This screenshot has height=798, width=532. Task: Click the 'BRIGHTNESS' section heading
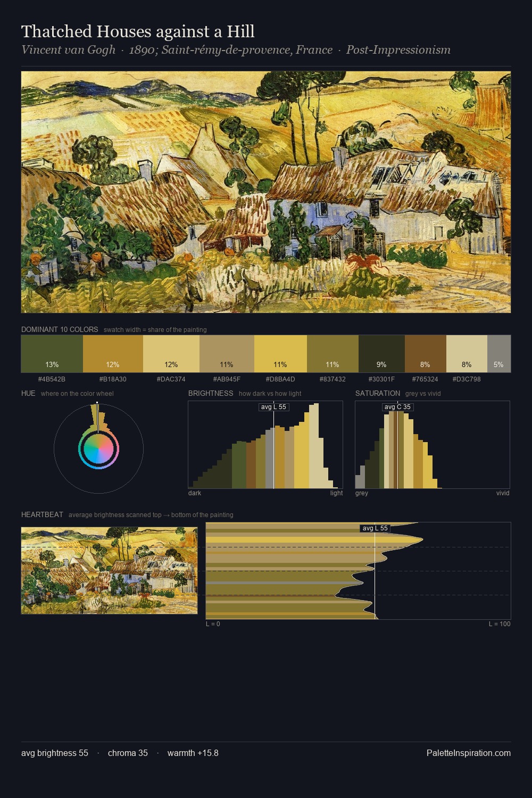pos(211,393)
